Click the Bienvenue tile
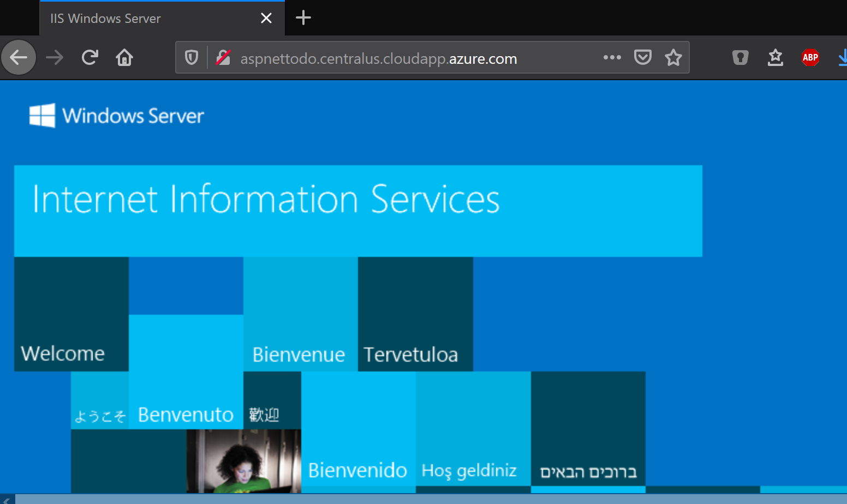This screenshot has height=504, width=847. tap(301, 314)
